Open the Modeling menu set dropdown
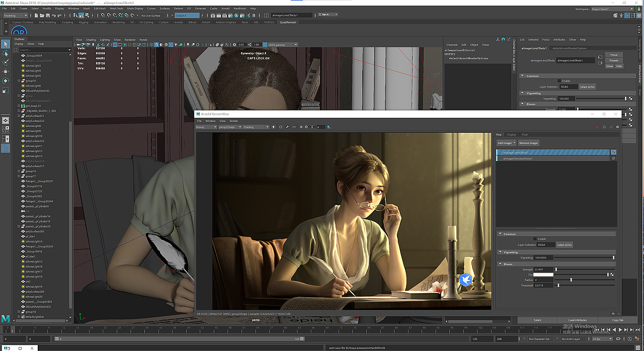Image resolution: width=644 pixels, height=351 pixels. click(x=16, y=16)
